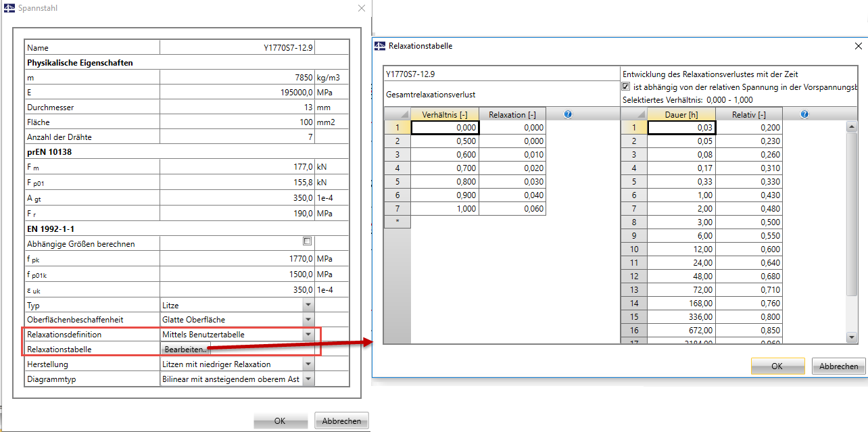Open help icon next to Relaxation column
This screenshot has height=432, width=868.
pyautogui.click(x=568, y=114)
